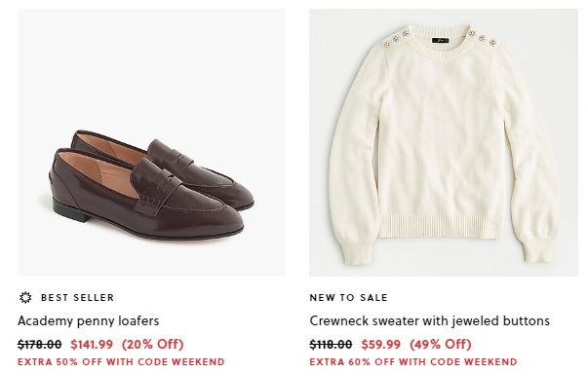
Task: Click the EXTRA 50% OFF promo text
Action: point(121,362)
